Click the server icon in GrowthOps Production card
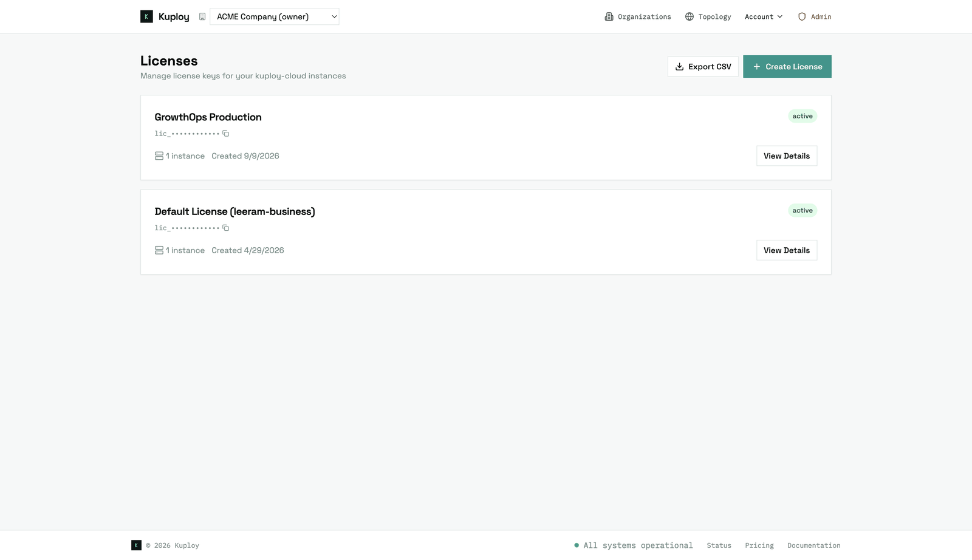 (159, 156)
